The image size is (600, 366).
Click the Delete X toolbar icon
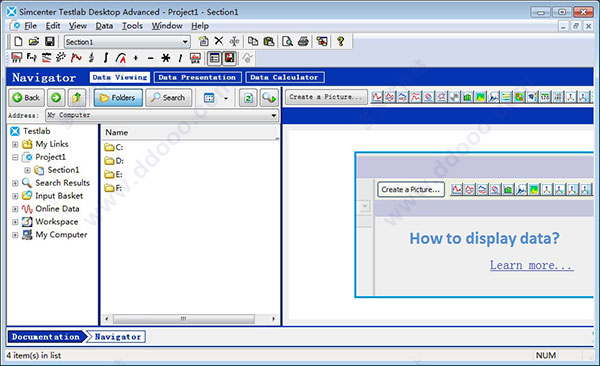pyautogui.click(x=219, y=41)
